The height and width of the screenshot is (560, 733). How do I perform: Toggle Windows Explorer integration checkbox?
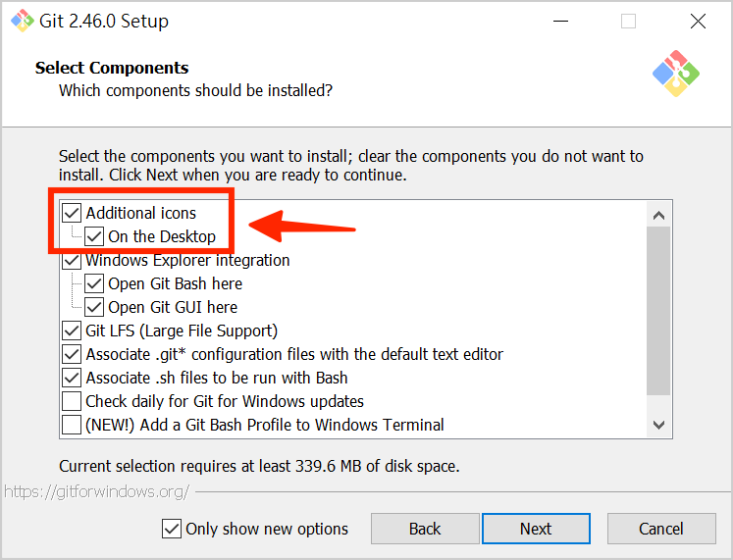tap(72, 261)
